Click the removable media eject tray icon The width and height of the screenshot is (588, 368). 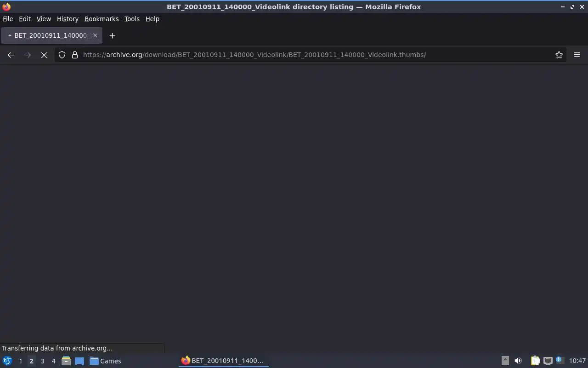pyautogui.click(x=505, y=361)
